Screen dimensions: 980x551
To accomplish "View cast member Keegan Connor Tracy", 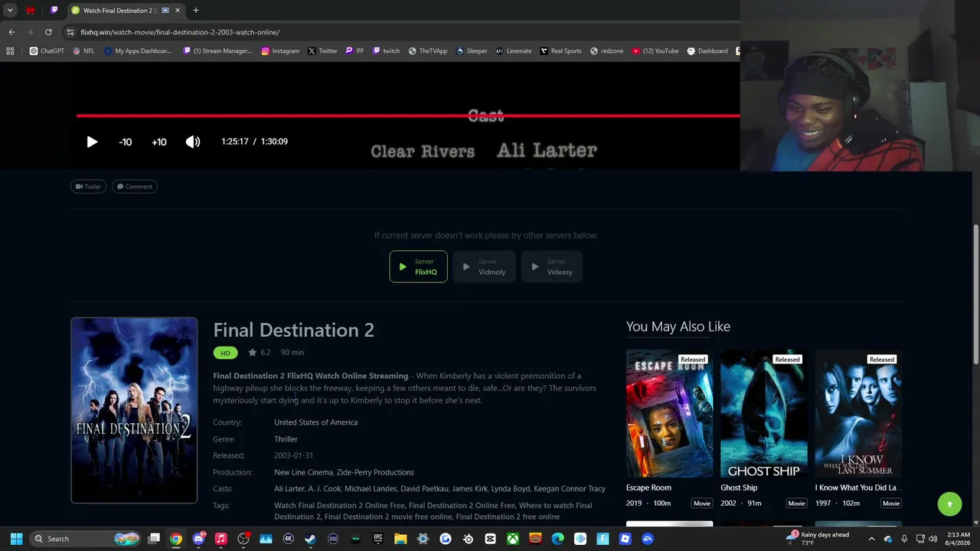I will coord(570,489).
